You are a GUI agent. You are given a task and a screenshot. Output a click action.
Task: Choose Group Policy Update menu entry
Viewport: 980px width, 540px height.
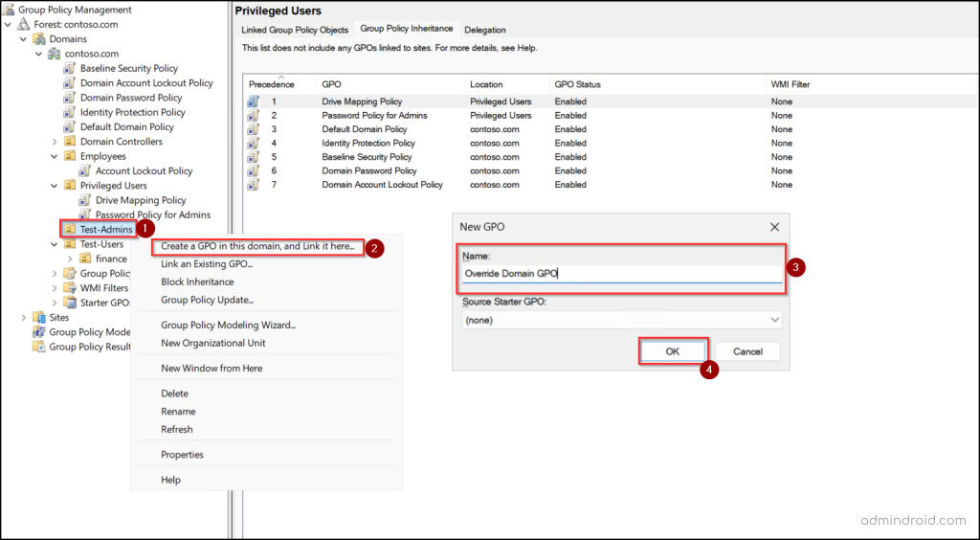coord(207,300)
